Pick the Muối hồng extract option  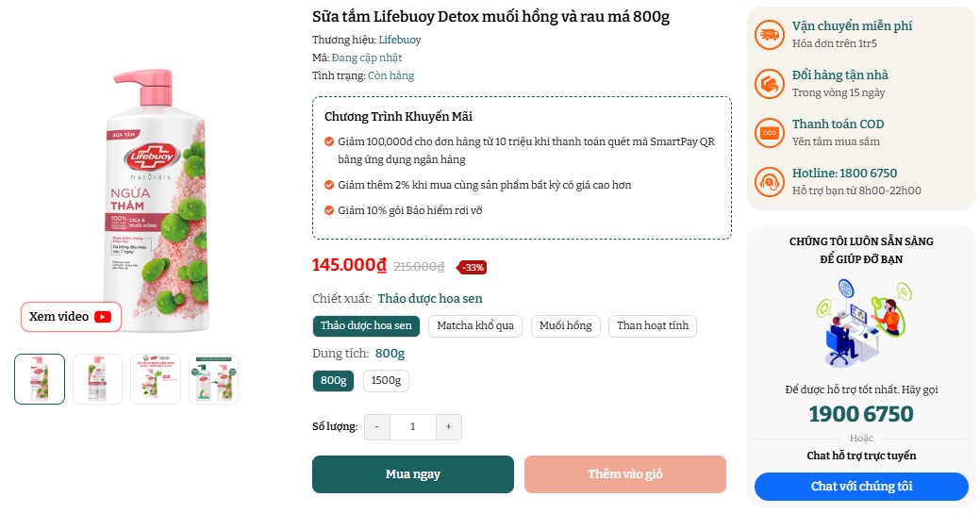(x=566, y=326)
